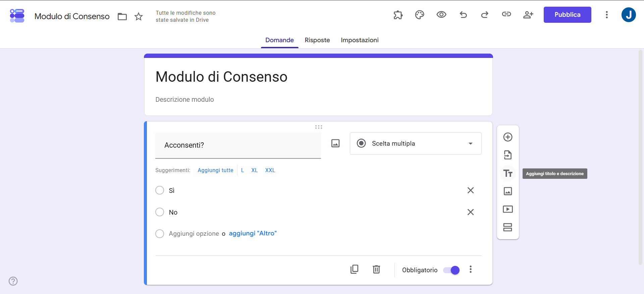Screen dimensions: 644x294
Task: Rename document title in header
Action: (x=72, y=16)
